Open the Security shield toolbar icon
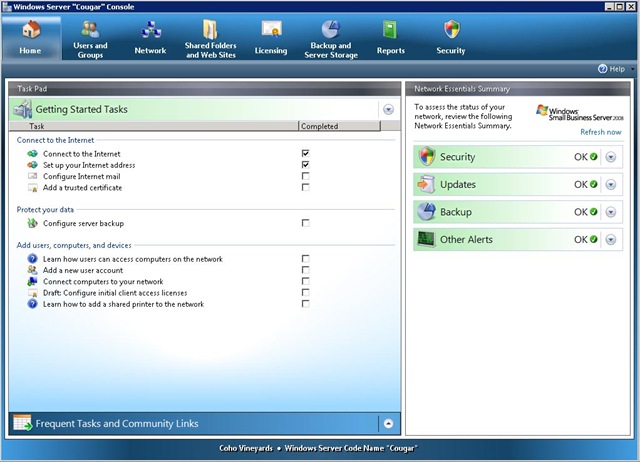This screenshot has height=462, width=640. pos(452,29)
